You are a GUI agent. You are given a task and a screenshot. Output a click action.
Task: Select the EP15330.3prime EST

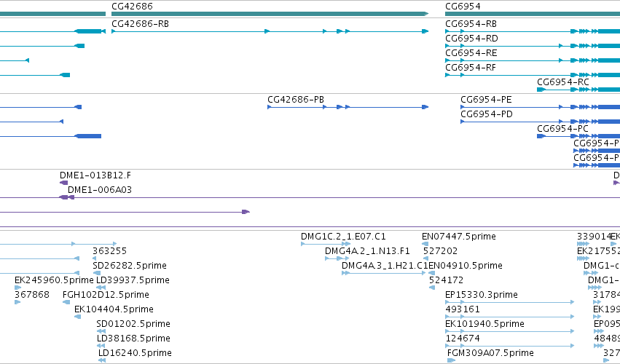tap(510, 302)
